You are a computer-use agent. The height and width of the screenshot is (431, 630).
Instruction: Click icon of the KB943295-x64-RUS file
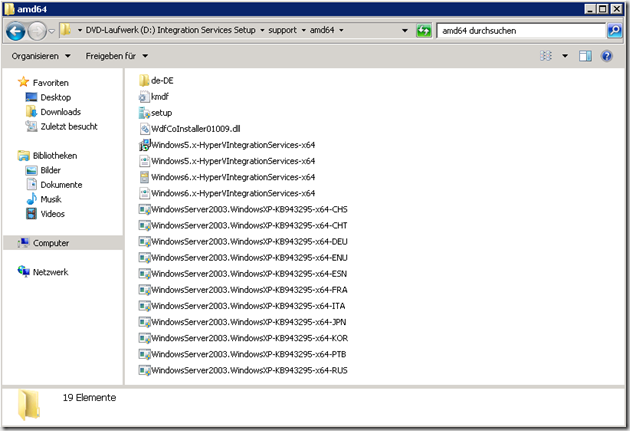144,370
